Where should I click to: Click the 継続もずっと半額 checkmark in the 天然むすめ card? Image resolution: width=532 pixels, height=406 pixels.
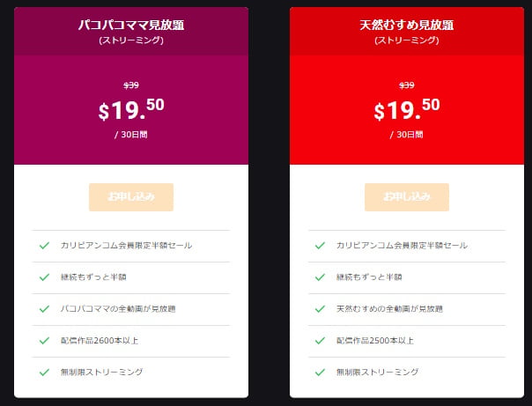click(x=320, y=277)
